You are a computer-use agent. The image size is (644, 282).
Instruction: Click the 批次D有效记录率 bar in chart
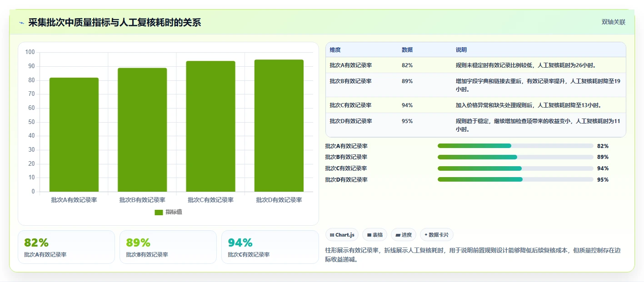[x=279, y=126]
